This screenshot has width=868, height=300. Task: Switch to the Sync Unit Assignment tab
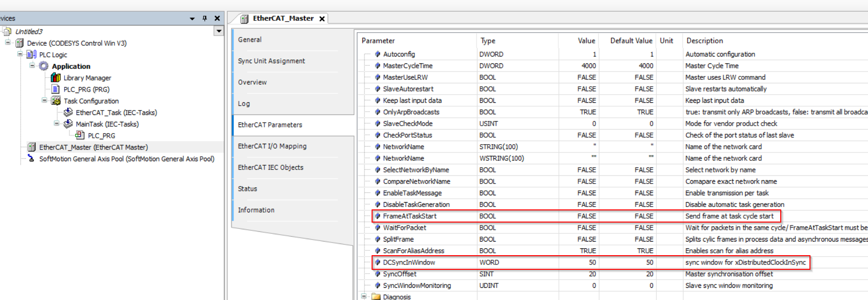[271, 61]
